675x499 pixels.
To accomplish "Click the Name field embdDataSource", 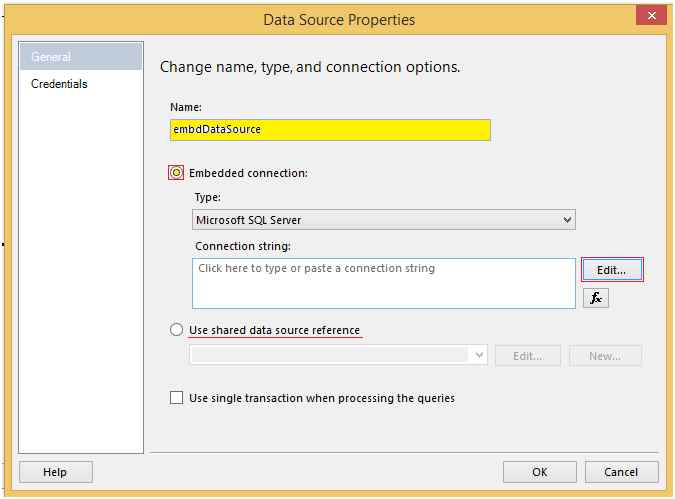I will coord(330,130).
